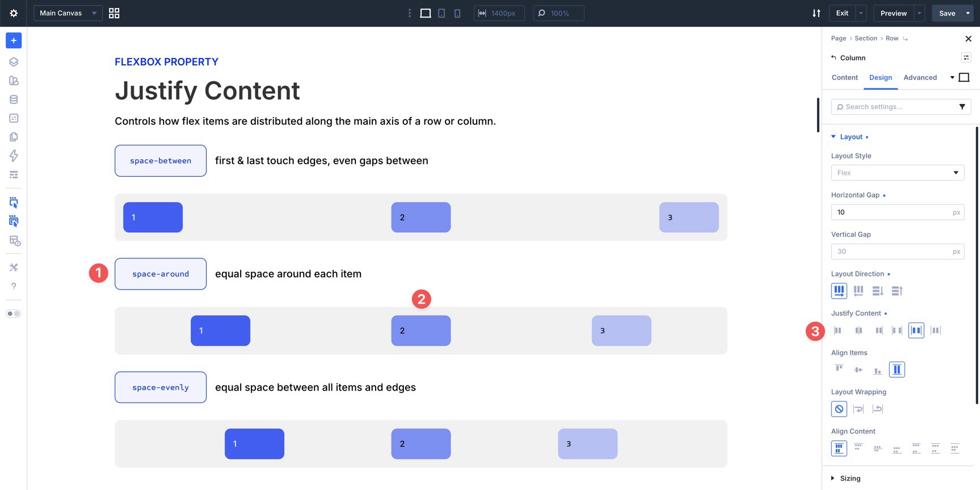Screen dimensions: 980x490
Task: Set Layout Direction to column reverse
Action: point(897,291)
